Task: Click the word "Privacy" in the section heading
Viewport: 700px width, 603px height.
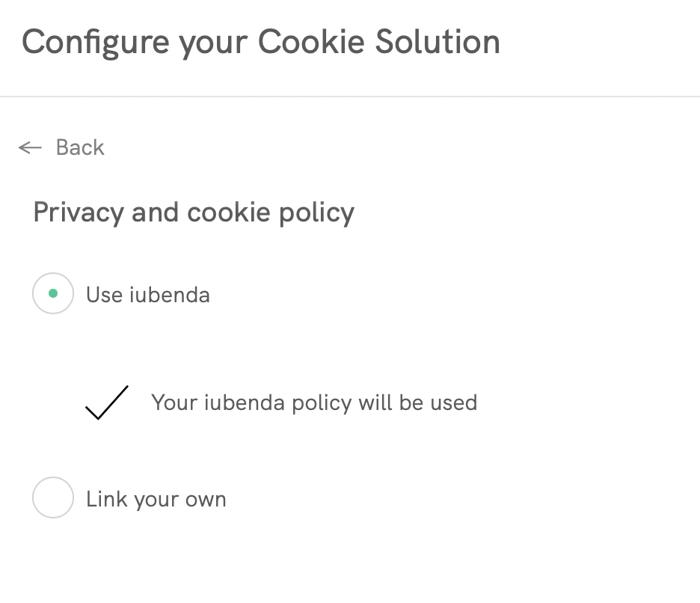Action: [79, 212]
